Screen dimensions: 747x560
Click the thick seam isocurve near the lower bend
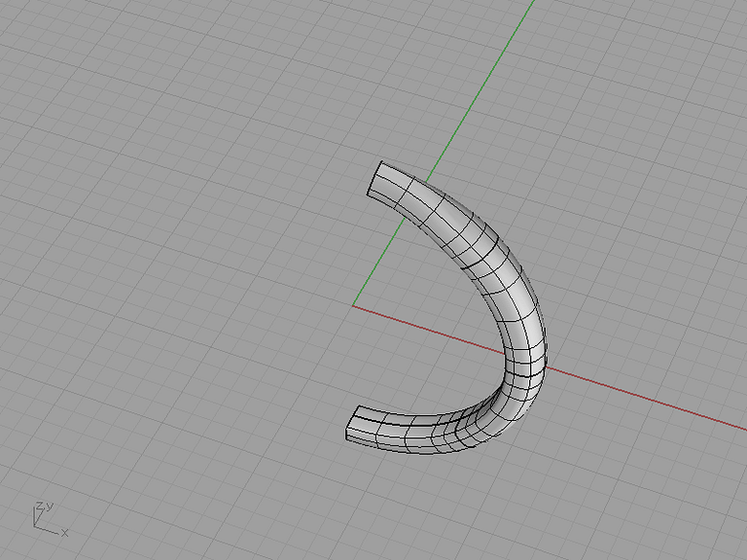tap(524, 376)
